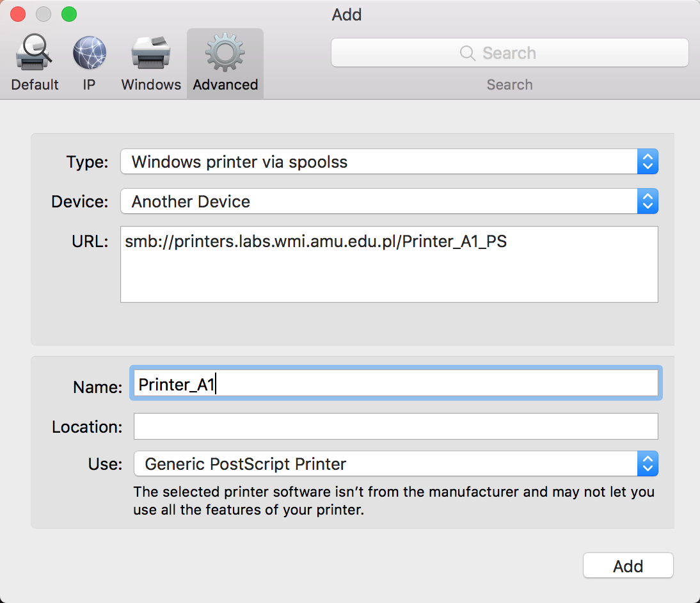700x603 pixels.
Task: Select the Advanced gear tab
Action: pyautogui.click(x=225, y=63)
